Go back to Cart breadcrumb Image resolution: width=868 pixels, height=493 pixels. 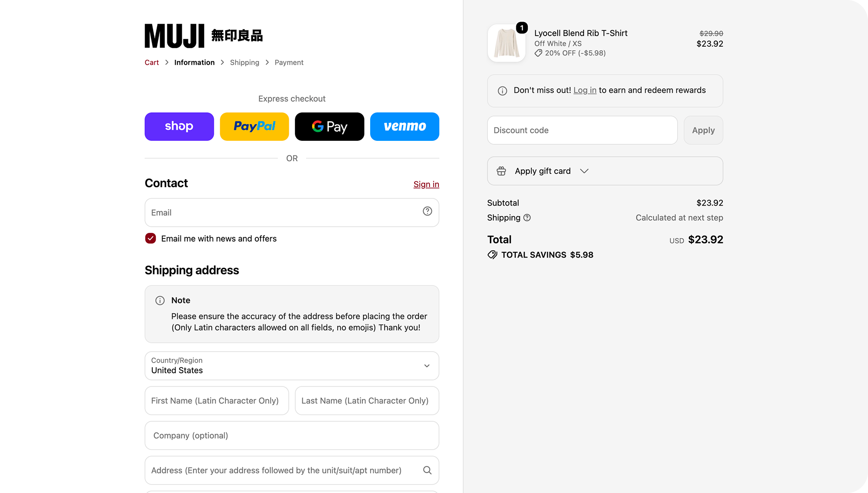tap(152, 63)
